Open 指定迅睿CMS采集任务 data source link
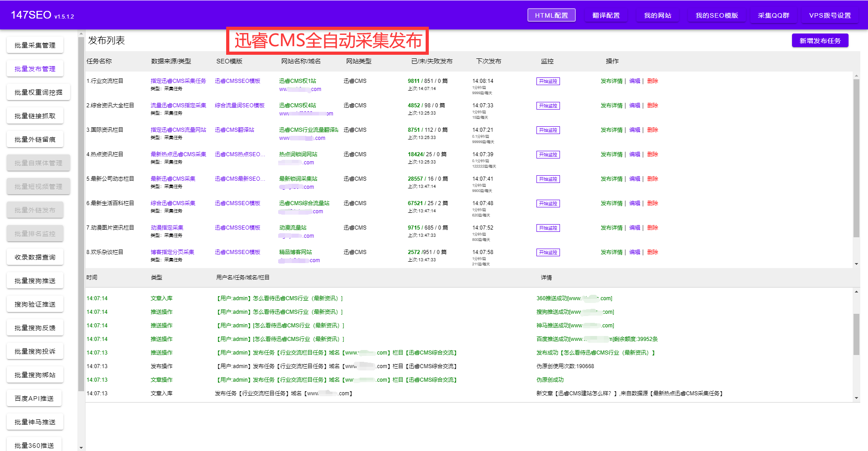868x451 pixels. click(178, 81)
